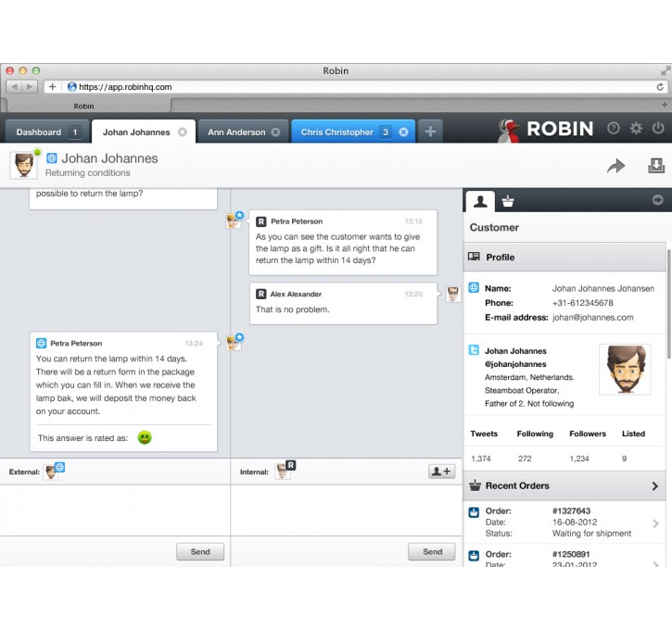Click the johan@johannes.com email address
This screenshot has width=672, height=630.
[592, 318]
